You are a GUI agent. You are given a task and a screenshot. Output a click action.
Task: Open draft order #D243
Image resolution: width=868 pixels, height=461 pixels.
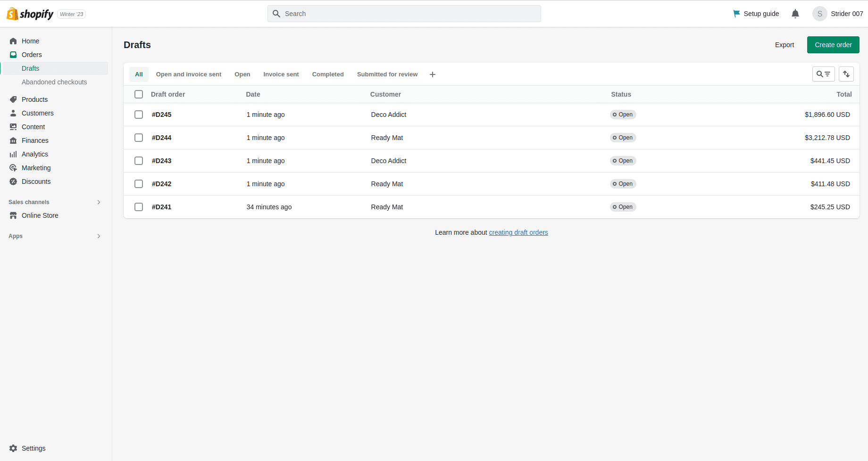(x=162, y=161)
